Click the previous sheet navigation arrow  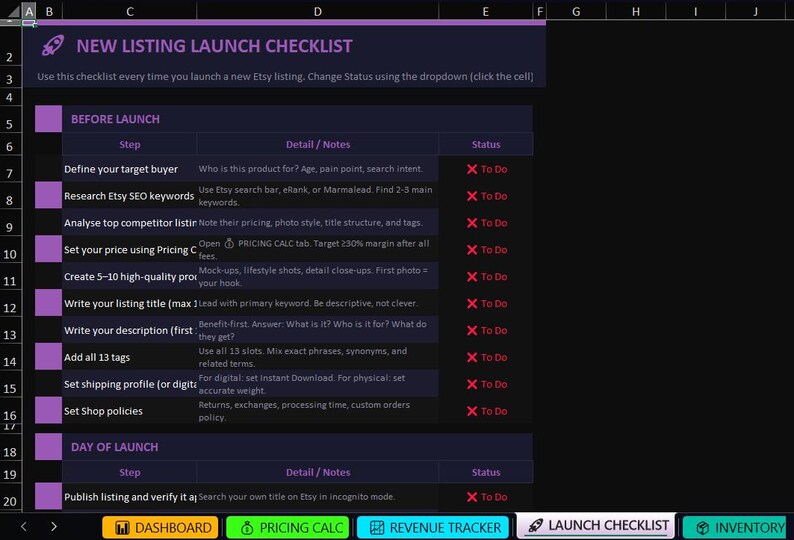[24, 527]
